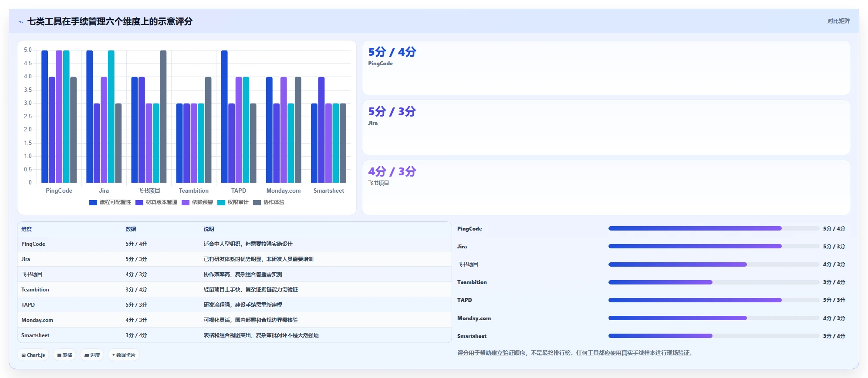Image resolution: width=868 pixels, height=378 pixels.
Task: Open the 飞书项目 4分 / 3分 summary card
Action: coord(606,187)
